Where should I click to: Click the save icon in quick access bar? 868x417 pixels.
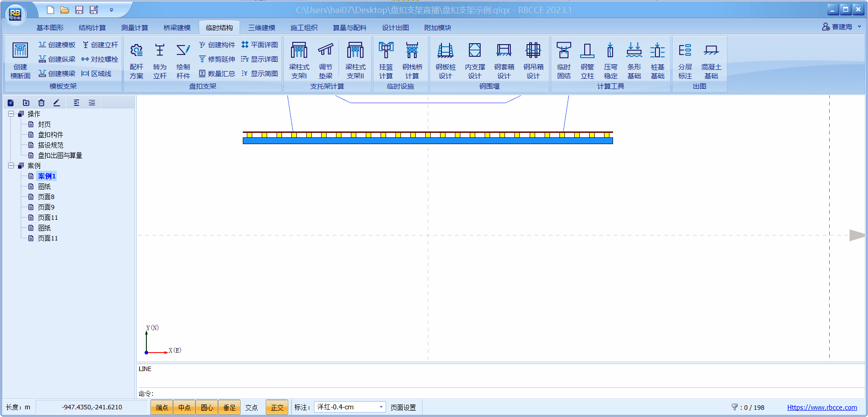[x=79, y=10]
